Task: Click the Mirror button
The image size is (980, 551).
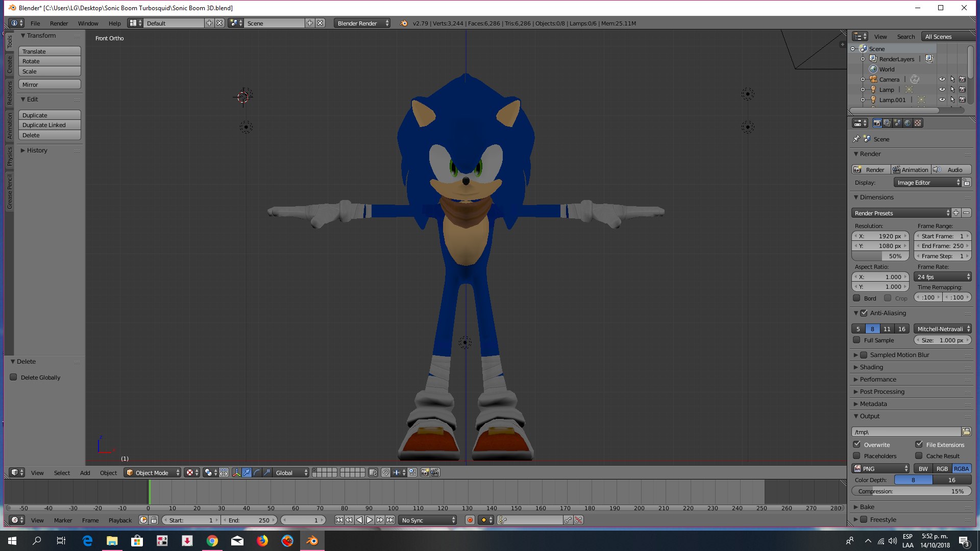Action: [50, 84]
